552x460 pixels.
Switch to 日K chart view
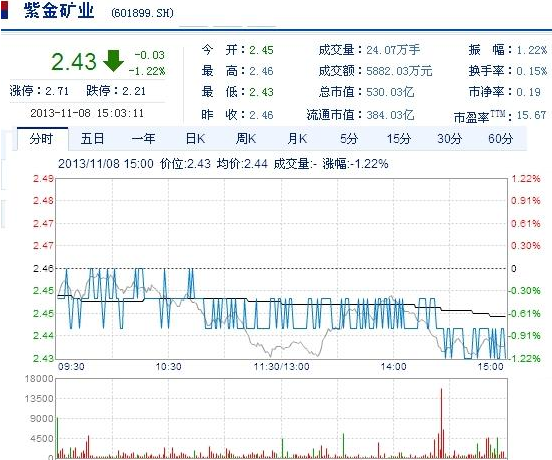[195, 139]
